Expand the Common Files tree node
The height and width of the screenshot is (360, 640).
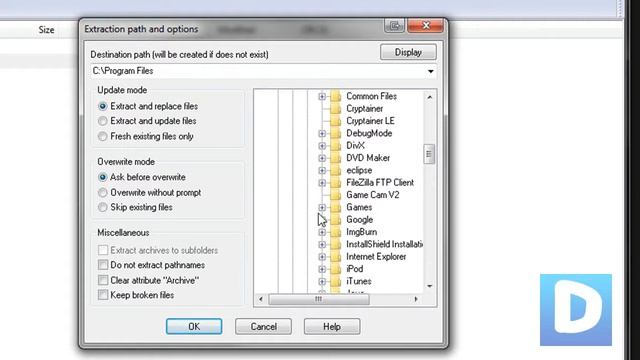pyautogui.click(x=322, y=96)
